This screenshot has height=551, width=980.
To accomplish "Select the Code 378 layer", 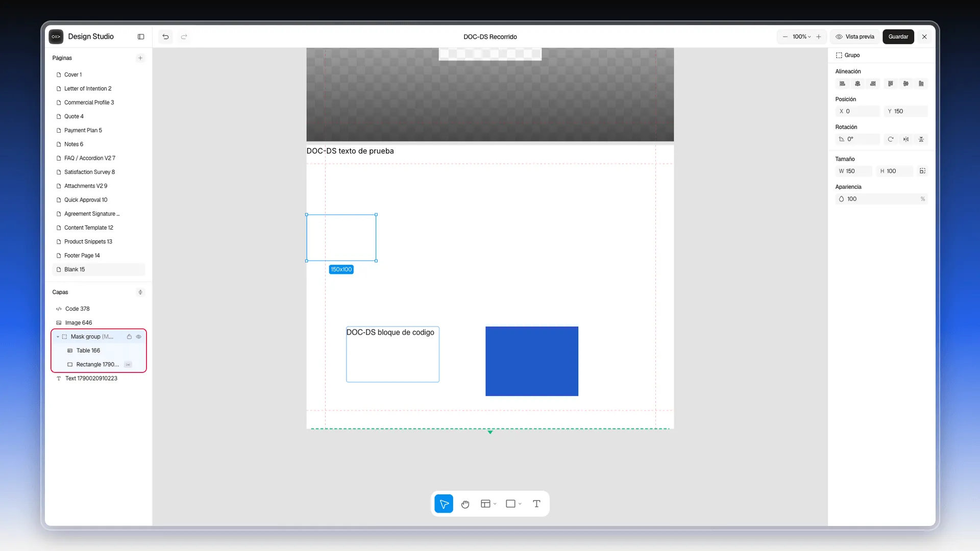I will (99, 309).
